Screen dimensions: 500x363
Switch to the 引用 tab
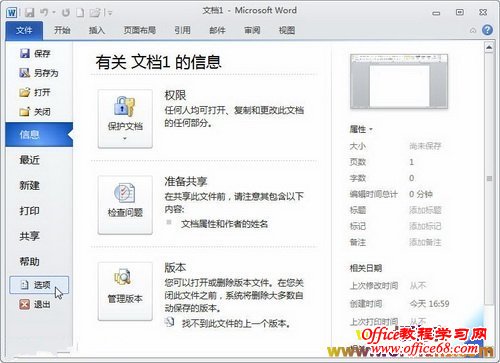pos(182,30)
